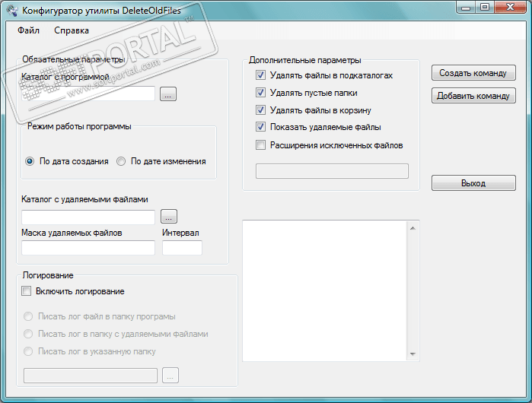Toggle Удалять файлы в корзину checkbox
The image size is (532, 403).
(260, 110)
